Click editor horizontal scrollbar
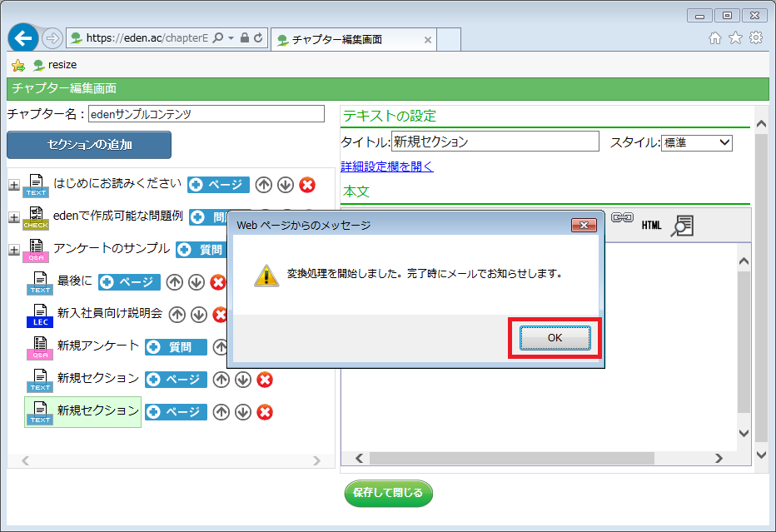 point(512,458)
